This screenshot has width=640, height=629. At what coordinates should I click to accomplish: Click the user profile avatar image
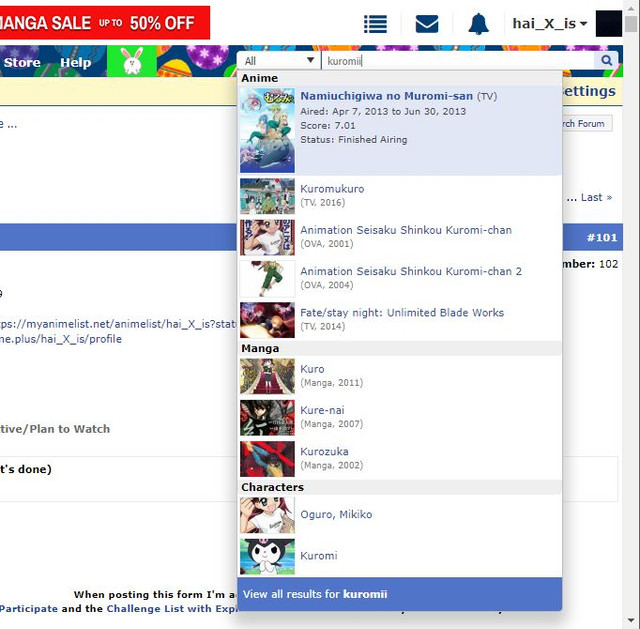(x=608, y=24)
